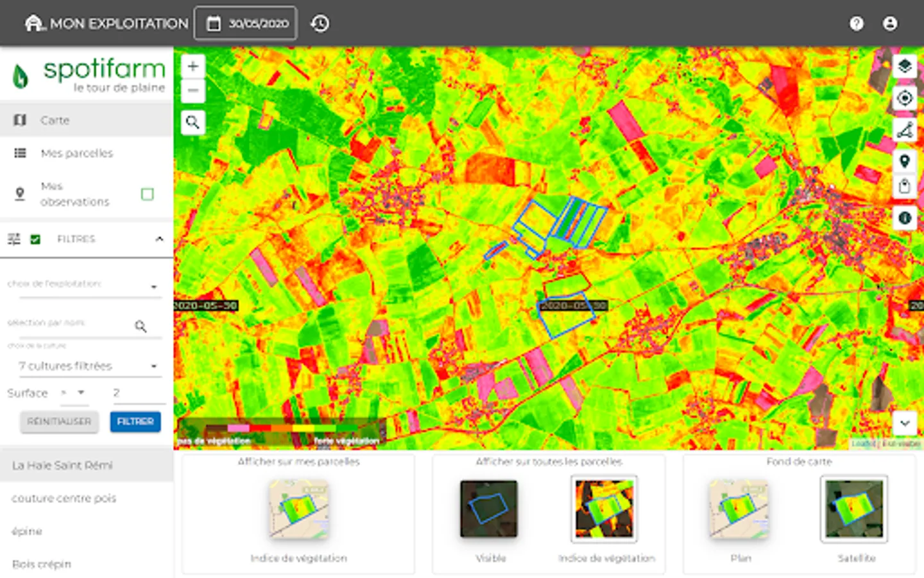Select parcel couture centre pois
Viewport: 924px width, 578px height.
[87, 498]
